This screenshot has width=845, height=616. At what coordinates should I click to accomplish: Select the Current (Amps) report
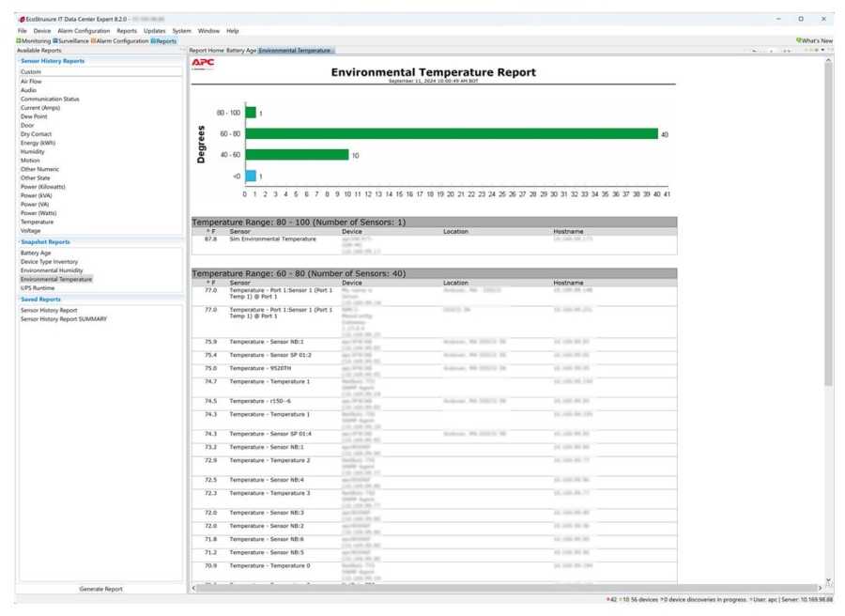[x=40, y=108]
